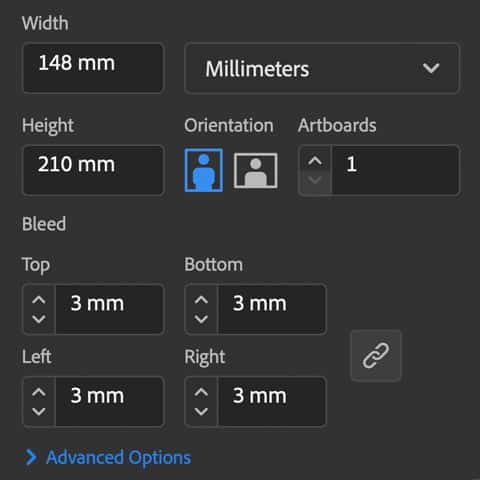Click the Artboards count field
This screenshot has height=480, width=480.
(396, 170)
